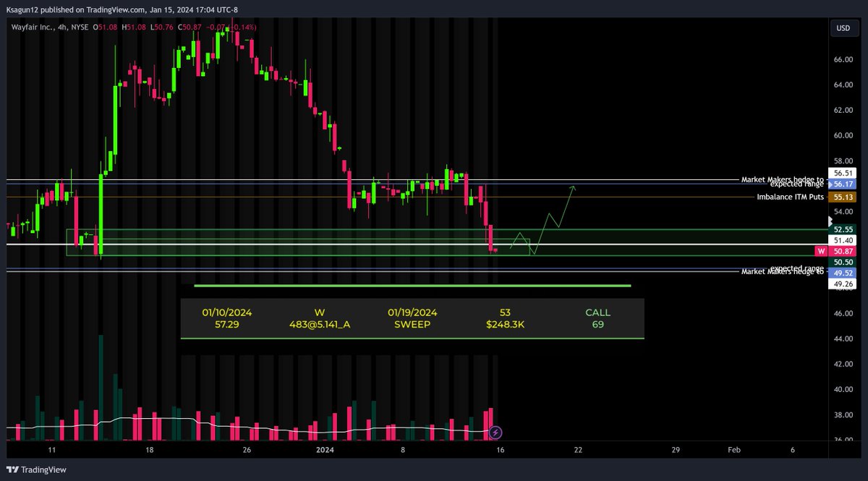Image resolution: width=868 pixels, height=481 pixels.
Task: Click Market Makers hedge to label near 56.51
Action: 783,179
